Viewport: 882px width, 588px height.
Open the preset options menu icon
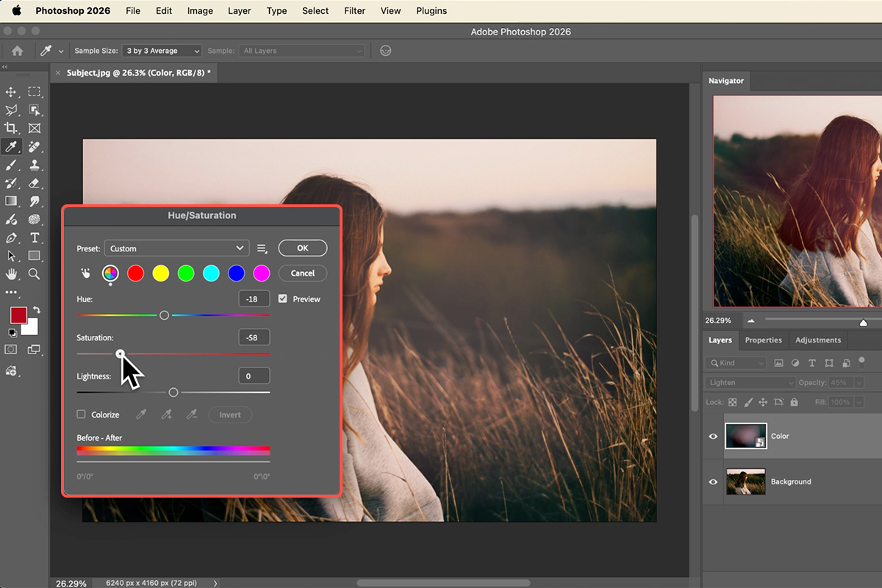pyautogui.click(x=262, y=248)
